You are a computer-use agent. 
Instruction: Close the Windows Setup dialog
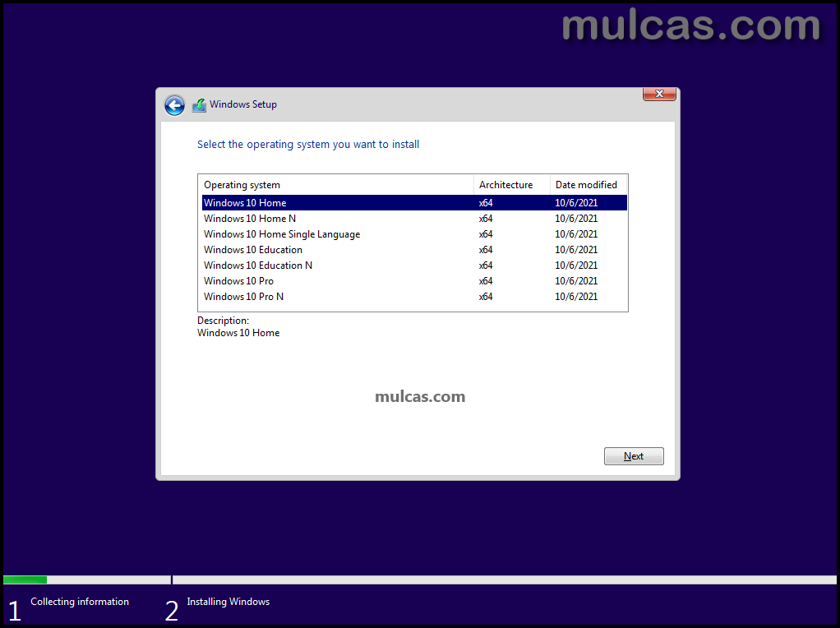(659, 95)
